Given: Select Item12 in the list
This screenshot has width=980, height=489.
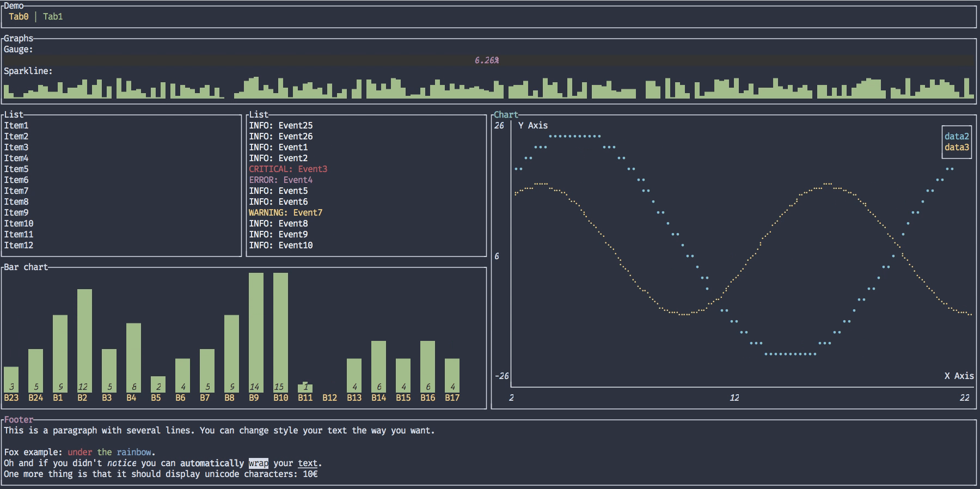Looking at the screenshot, I should coord(19,246).
